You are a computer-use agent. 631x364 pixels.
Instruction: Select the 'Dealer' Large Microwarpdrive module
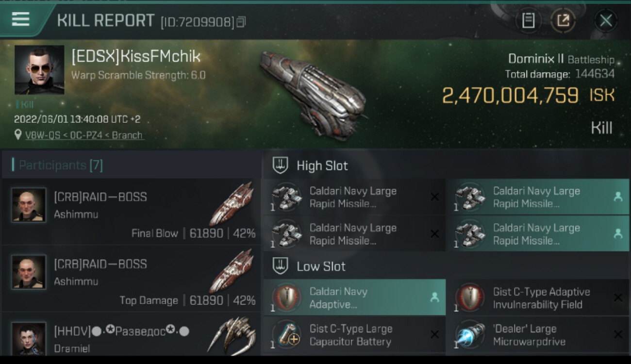[537, 335]
